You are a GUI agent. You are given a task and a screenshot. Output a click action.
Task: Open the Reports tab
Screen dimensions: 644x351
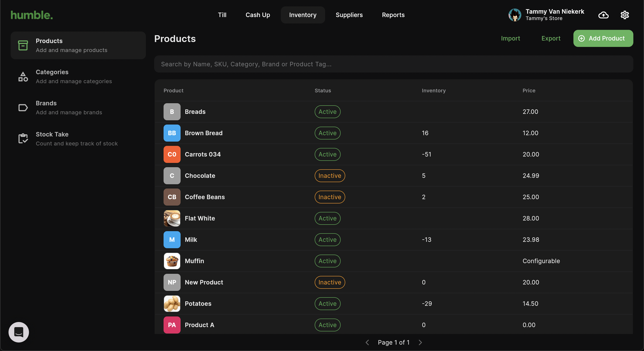(393, 15)
